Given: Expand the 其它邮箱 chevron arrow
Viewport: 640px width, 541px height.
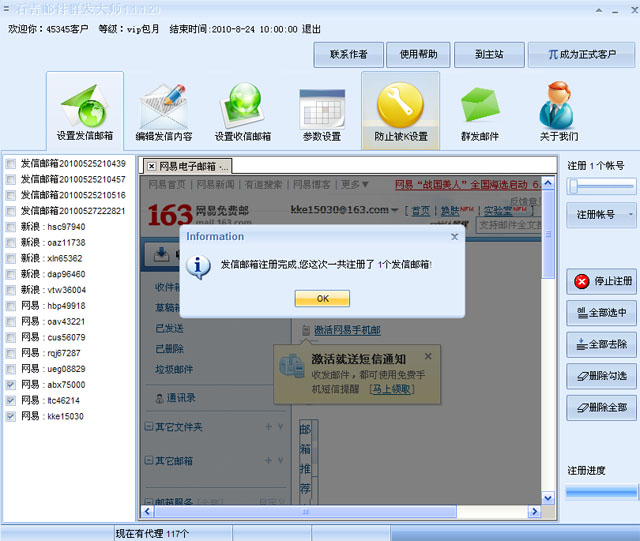Looking at the screenshot, I should pyautogui.click(x=280, y=461).
